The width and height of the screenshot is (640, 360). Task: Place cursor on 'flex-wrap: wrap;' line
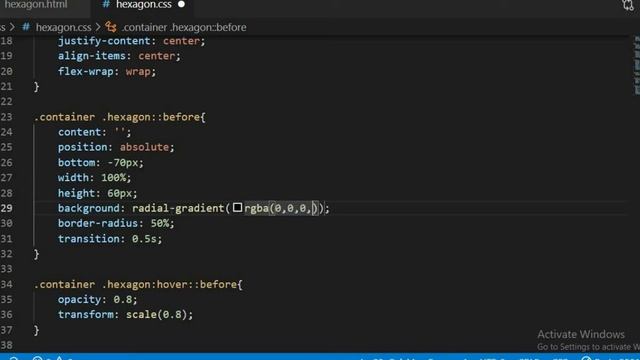pyautogui.click(x=107, y=71)
